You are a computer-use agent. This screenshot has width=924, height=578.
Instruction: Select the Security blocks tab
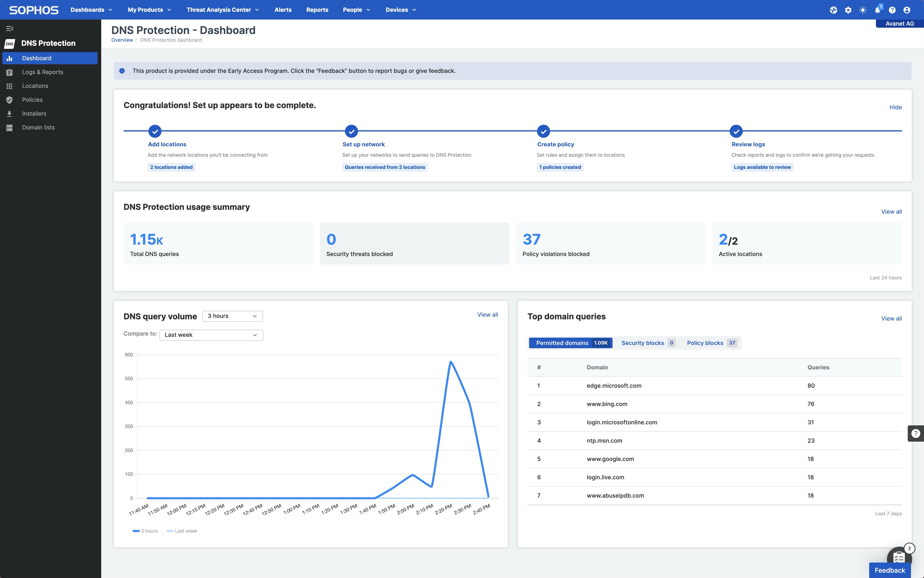[x=648, y=343]
